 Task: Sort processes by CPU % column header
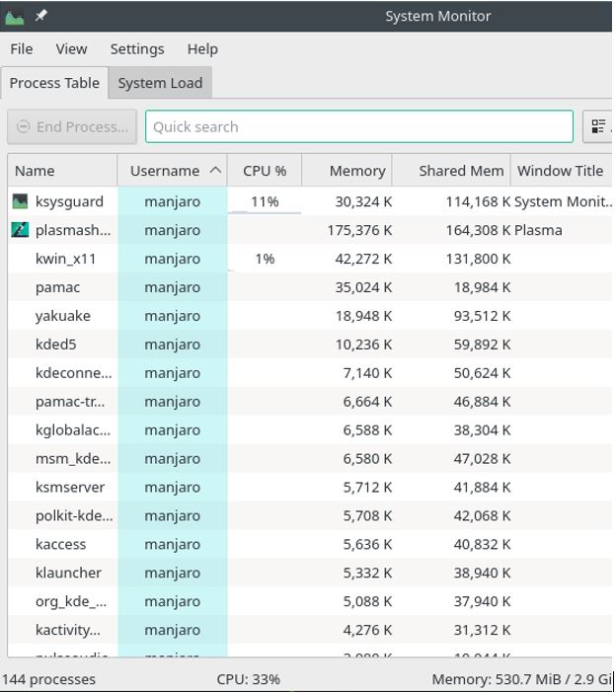264,171
